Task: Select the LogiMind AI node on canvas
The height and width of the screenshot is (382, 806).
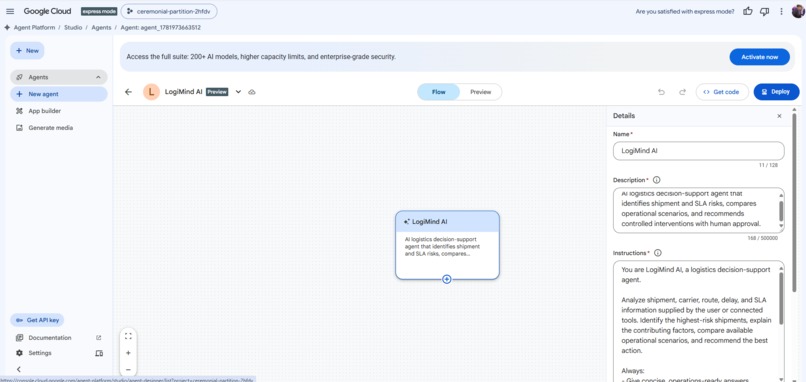Action: 447,245
